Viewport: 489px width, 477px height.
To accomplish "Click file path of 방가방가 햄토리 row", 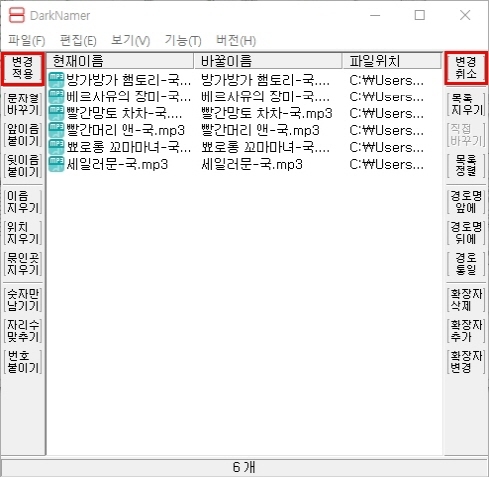I will click(x=387, y=80).
